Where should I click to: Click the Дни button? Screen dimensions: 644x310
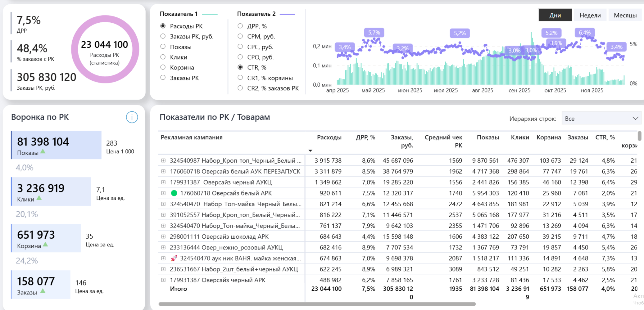pos(555,15)
